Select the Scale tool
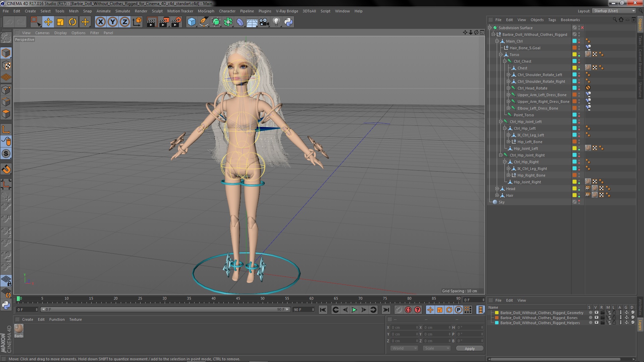 coord(60,22)
